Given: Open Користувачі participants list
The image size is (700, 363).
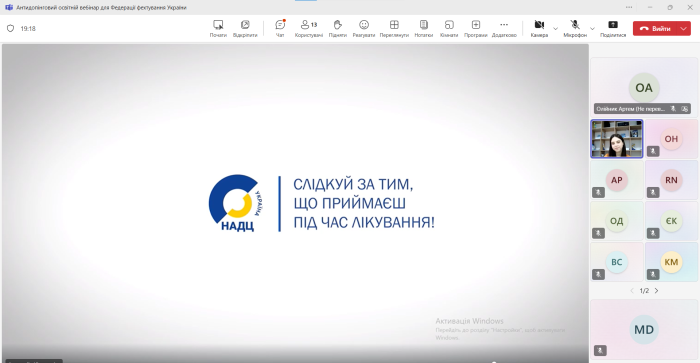Looking at the screenshot, I should click(308, 29).
